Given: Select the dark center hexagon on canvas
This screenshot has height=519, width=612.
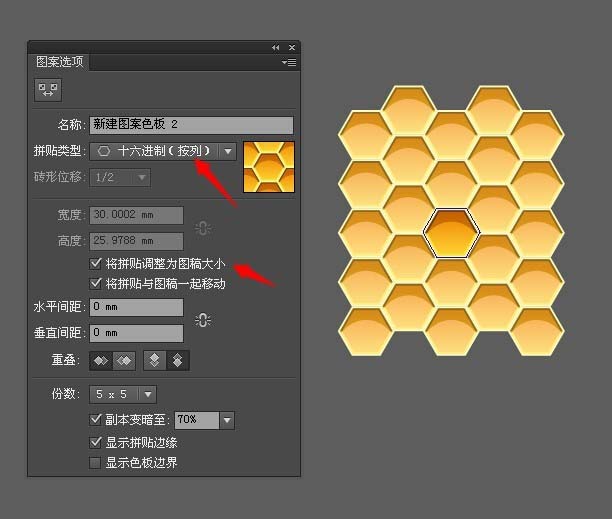Looking at the screenshot, I should pyautogui.click(x=452, y=233).
